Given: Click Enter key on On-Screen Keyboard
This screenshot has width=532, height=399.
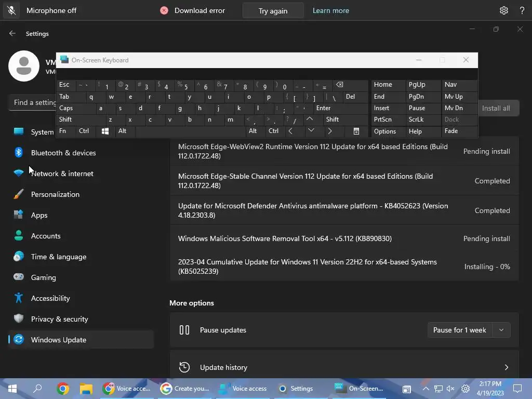Looking at the screenshot, I should 341,108.
